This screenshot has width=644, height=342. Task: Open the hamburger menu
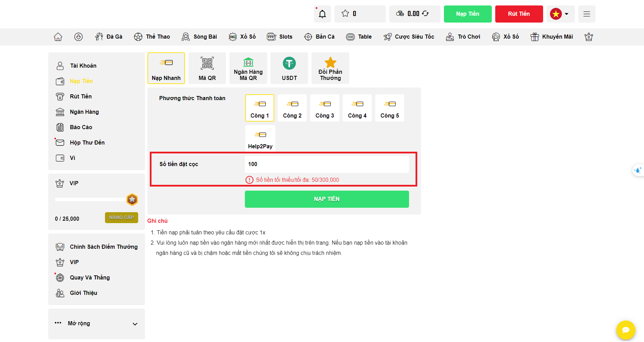(587, 14)
